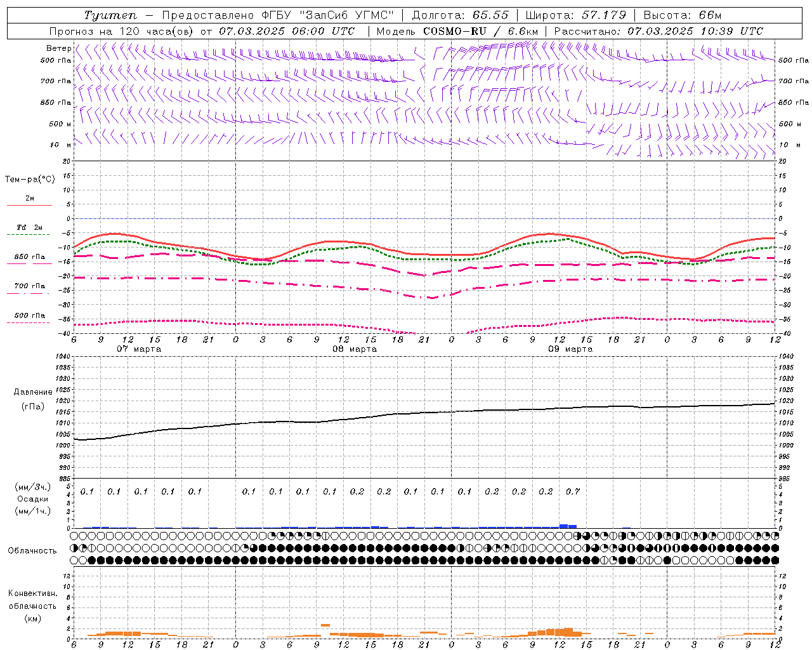Click the '(гПа)' unit under Давление
The image size is (812, 650).
pos(33,406)
